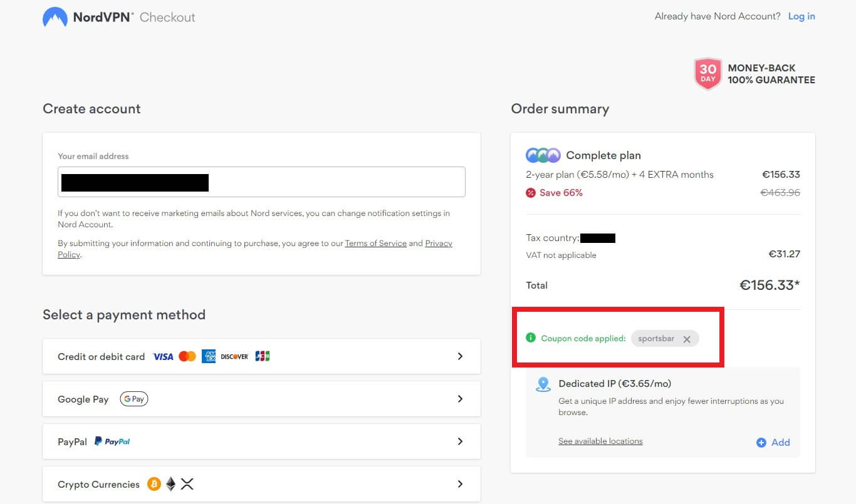Click the Google Pay row chevron arrow
The width and height of the screenshot is (856, 504).
coord(460,399)
